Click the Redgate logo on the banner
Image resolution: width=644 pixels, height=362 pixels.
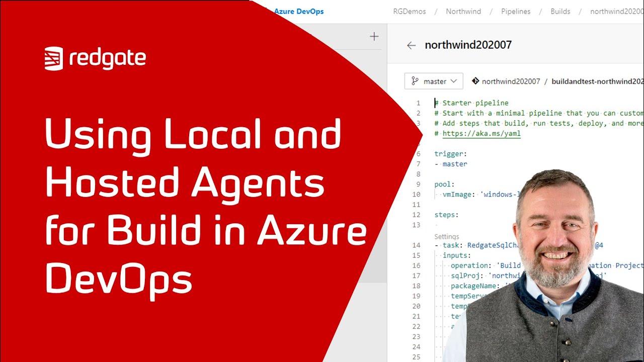click(x=95, y=58)
